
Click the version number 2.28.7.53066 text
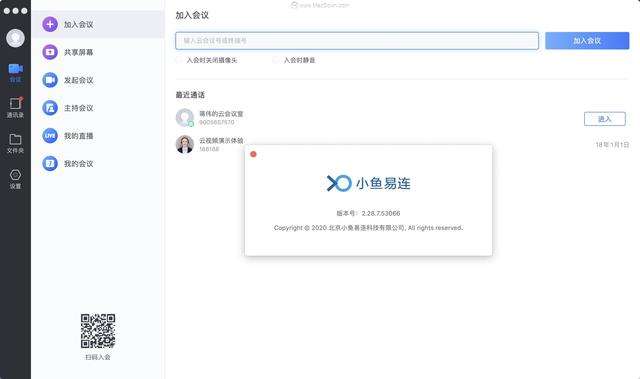[380, 213]
